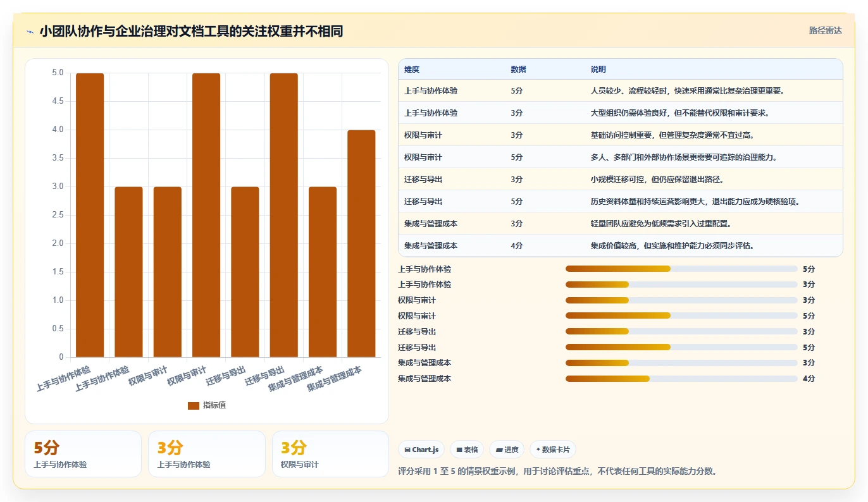
Task: Click the 集成与管理成本 progress bar showing 4分
Action: coord(681,379)
